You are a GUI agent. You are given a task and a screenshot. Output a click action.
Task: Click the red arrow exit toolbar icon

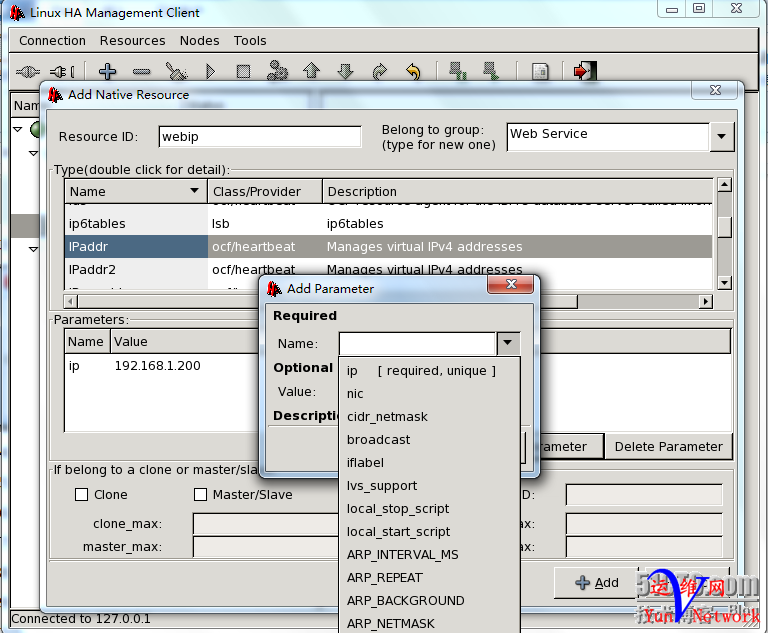pyautogui.click(x=585, y=71)
